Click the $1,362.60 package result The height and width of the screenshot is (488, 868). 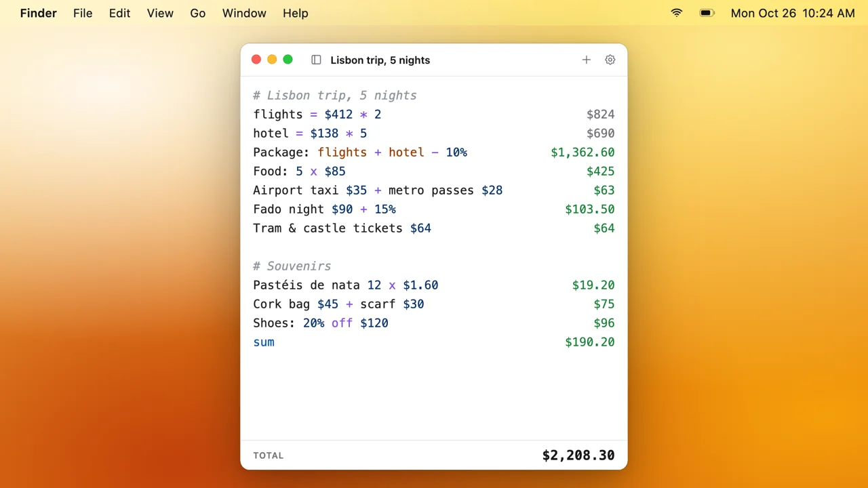pos(583,152)
